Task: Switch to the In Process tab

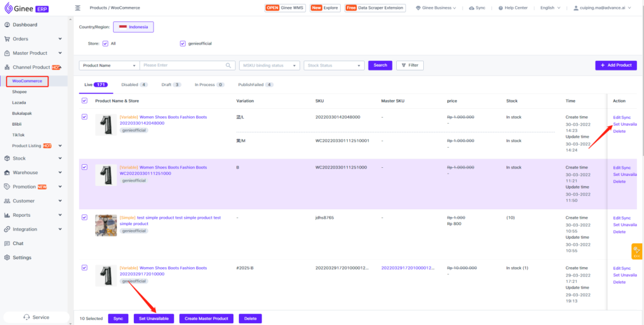Action: tap(209, 84)
